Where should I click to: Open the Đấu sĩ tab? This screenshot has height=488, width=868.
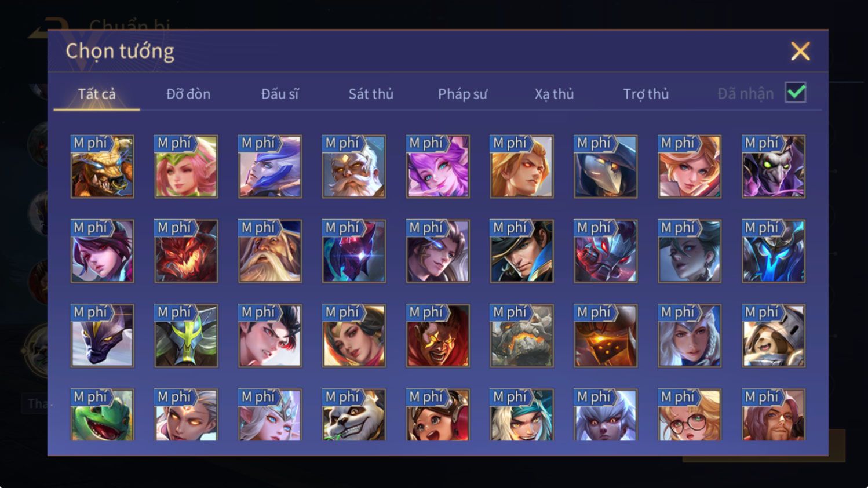280,94
